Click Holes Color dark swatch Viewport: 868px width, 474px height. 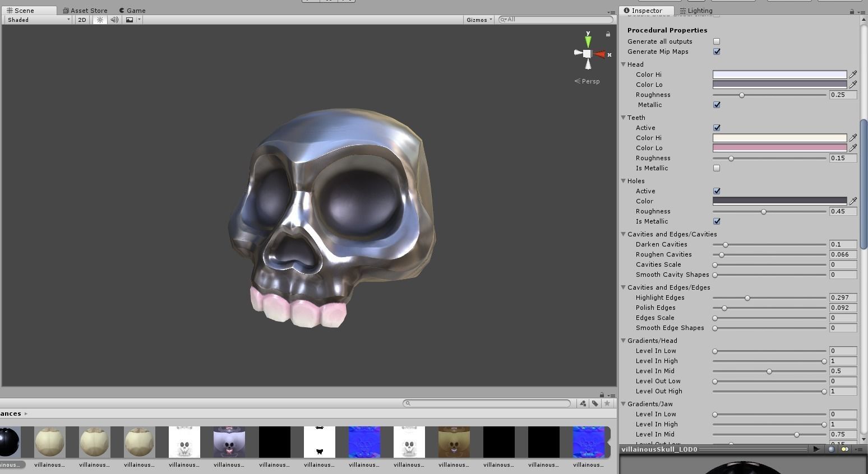(779, 201)
